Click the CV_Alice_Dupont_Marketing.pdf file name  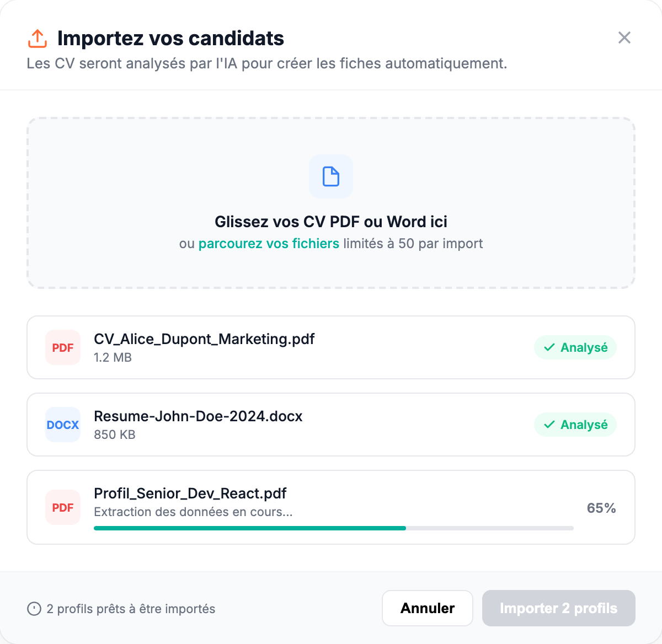pyautogui.click(x=204, y=339)
